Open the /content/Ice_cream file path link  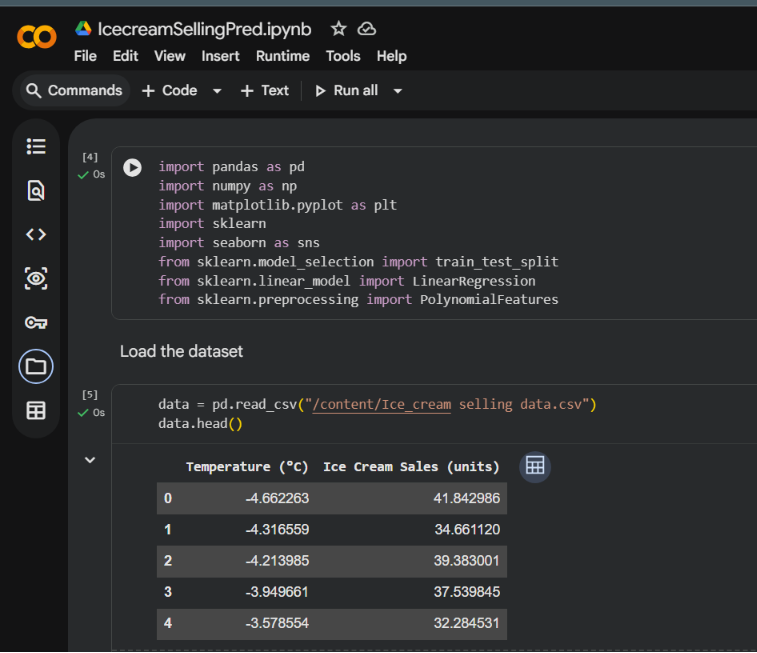pos(382,404)
